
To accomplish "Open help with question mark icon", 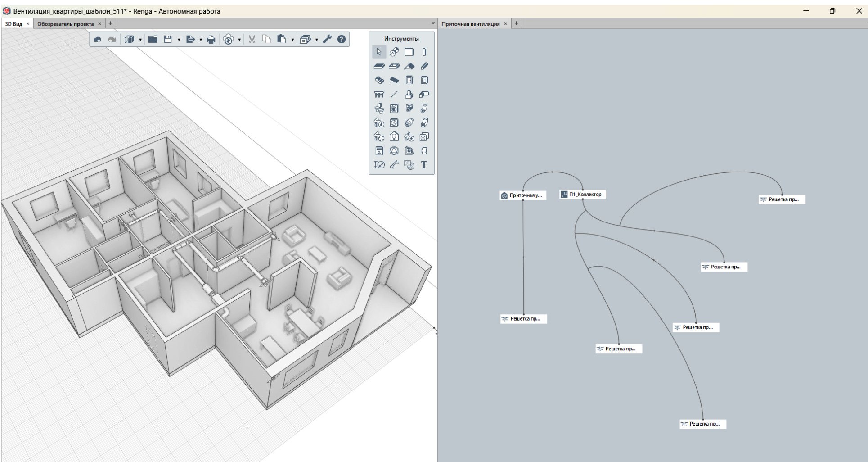I will click(342, 39).
